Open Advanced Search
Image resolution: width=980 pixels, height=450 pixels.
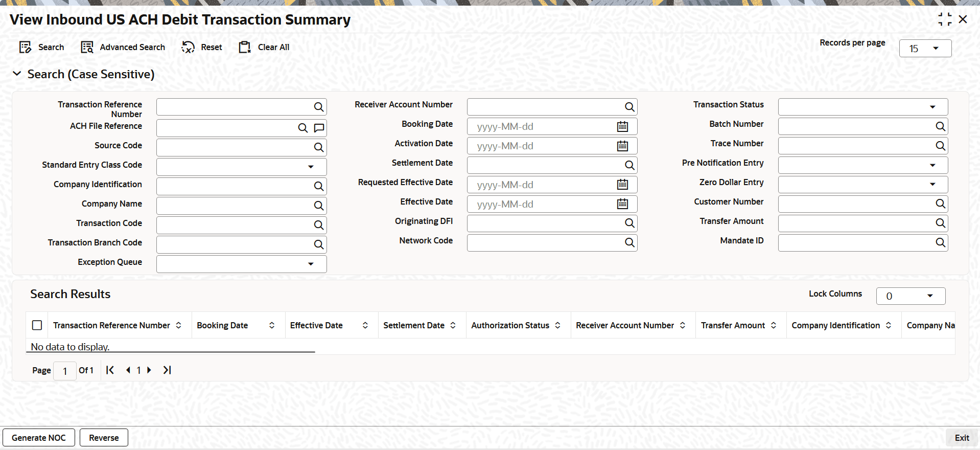tap(123, 47)
